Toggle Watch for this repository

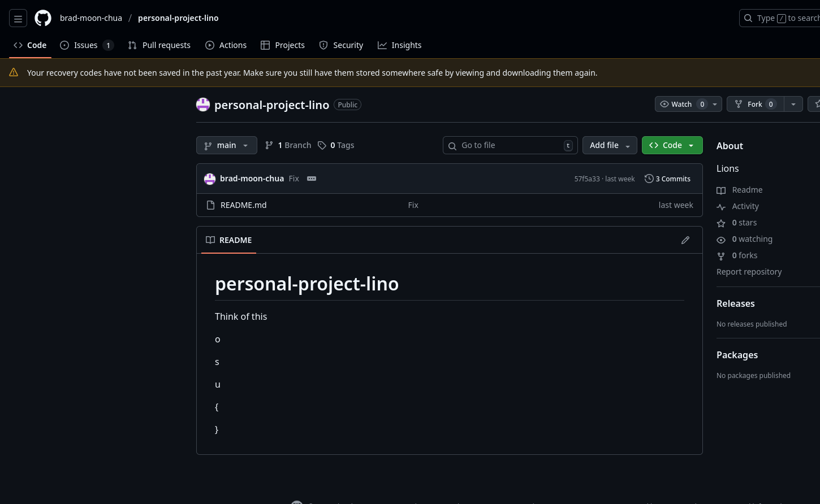[x=677, y=104]
